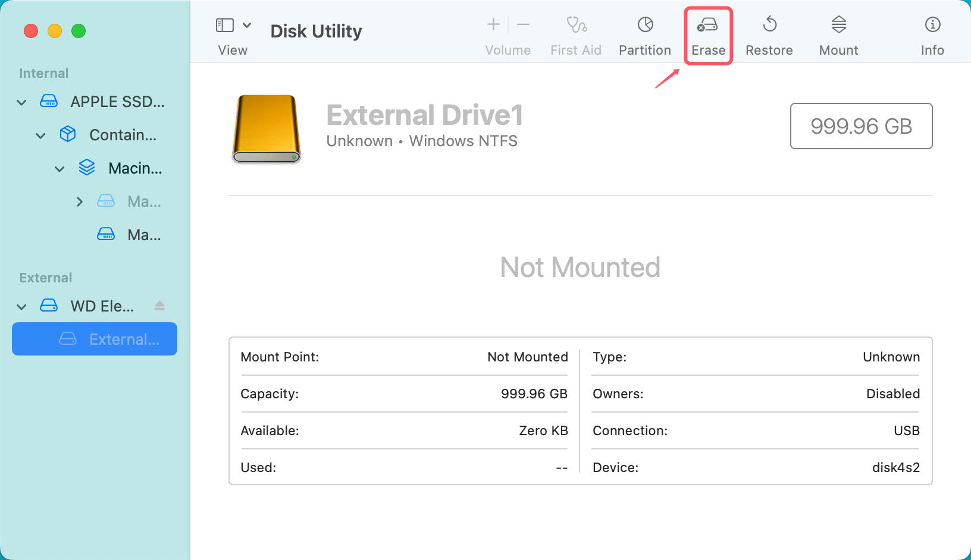
Task: Mount the External Drive1 volume
Action: [x=838, y=33]
